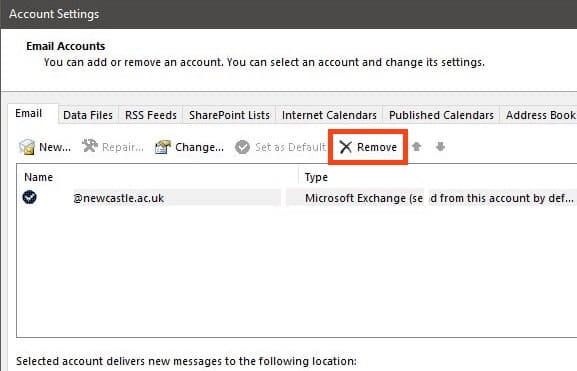The image size is (577, 371).
Task: Click the Change account icon
Action: pyautogui.click(x=162, y=147)
